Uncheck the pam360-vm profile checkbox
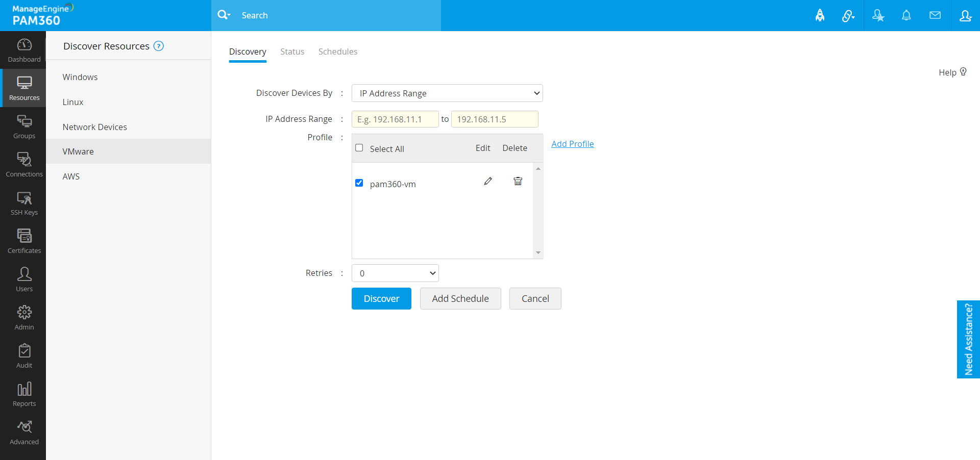This screenshot has height=460, width=980. [359, 183]
